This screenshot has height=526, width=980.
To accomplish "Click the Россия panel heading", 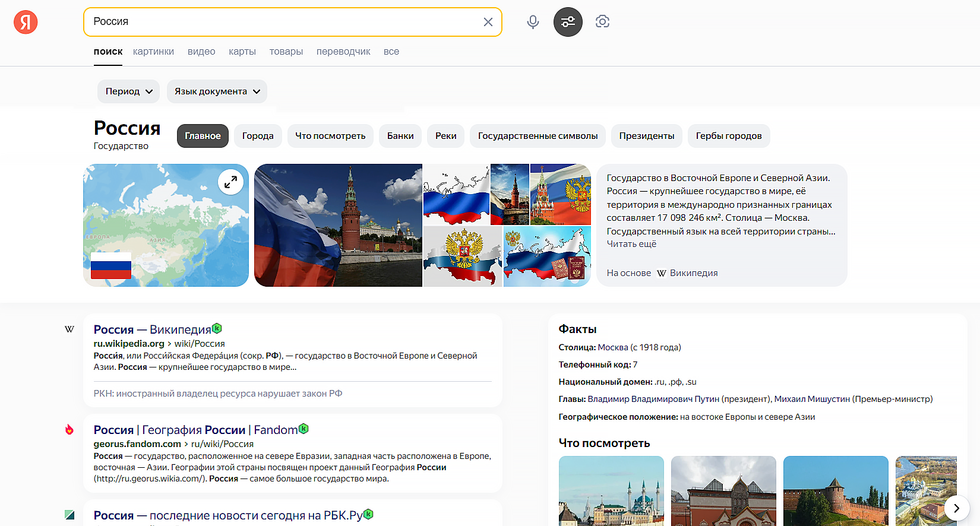I will coord(127,128).
